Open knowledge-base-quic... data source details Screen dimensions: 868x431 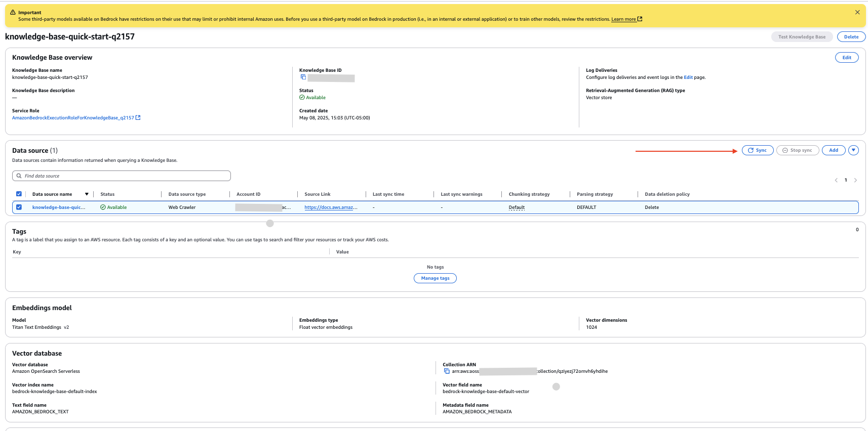click(59, 207)
